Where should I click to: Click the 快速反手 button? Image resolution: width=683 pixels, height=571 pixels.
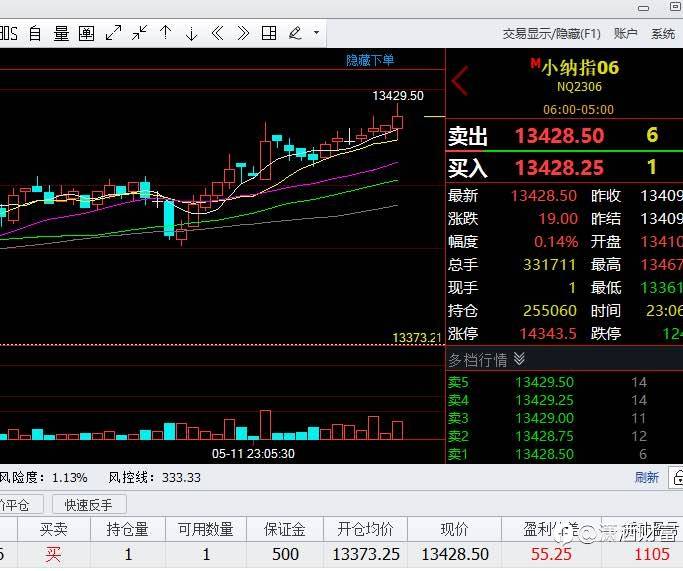coord(89,505)
